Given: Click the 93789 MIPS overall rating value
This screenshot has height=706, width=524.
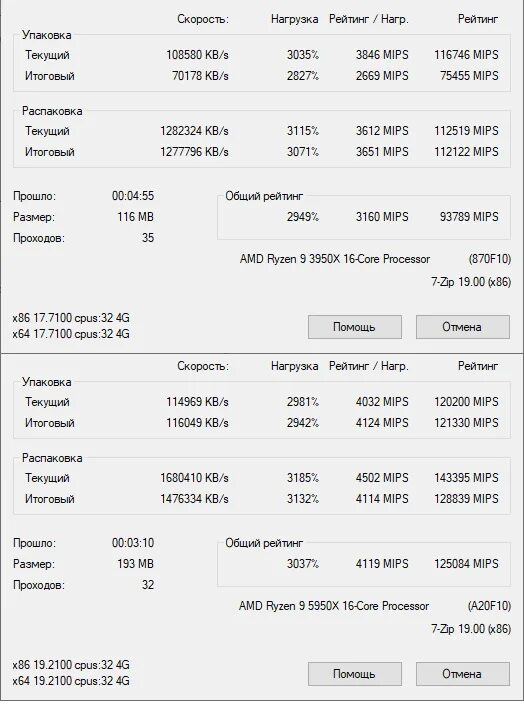Looking at the screenshot, I should click(x=469, y=217).
